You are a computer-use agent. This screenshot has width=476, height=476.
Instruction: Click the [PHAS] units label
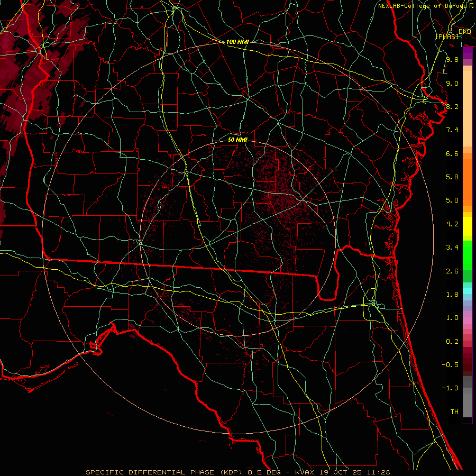coord(447,36)
